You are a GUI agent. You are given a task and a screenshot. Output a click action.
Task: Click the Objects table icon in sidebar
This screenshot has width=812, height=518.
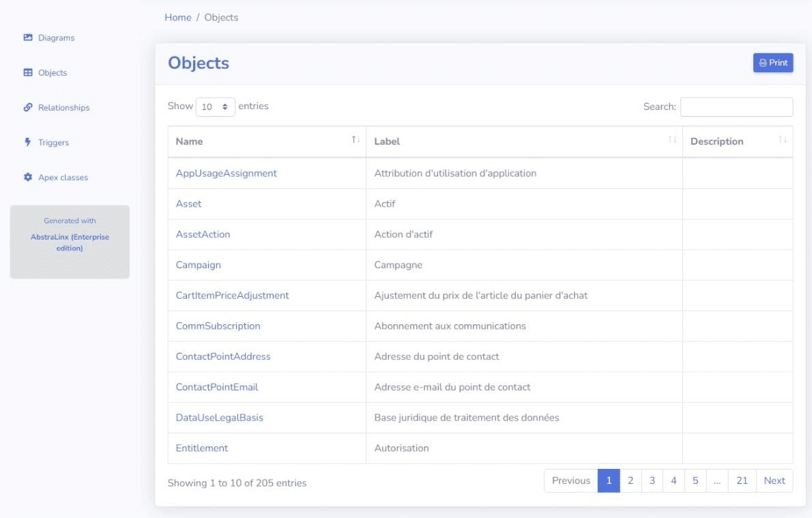28,72
